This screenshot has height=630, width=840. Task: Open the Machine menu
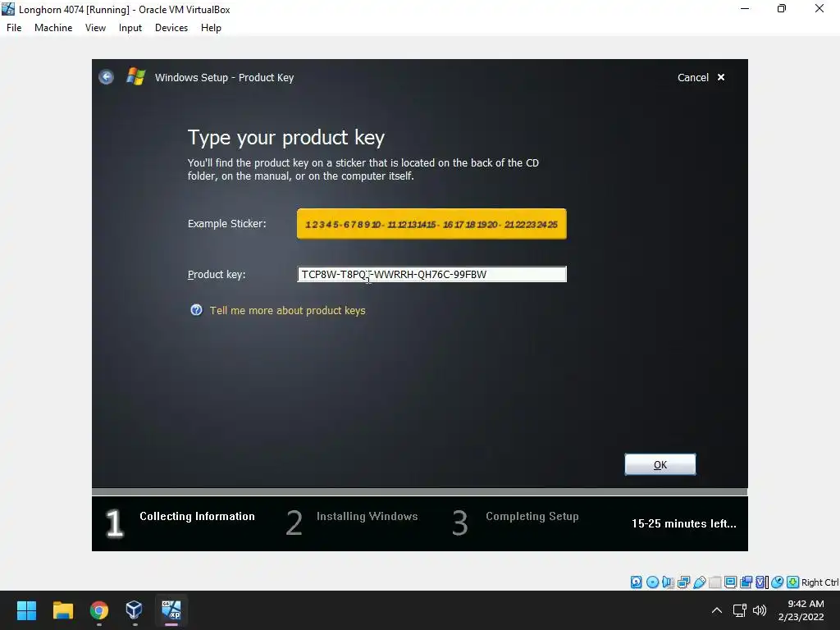(53, 28)
